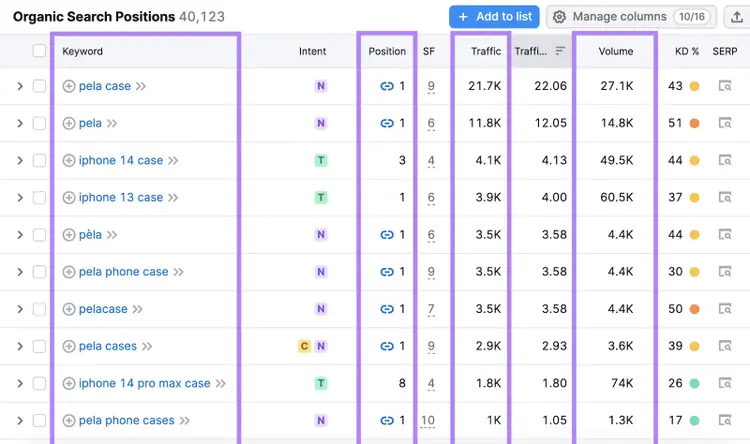This screenshot has width=750, height=444.
Task: Expand the pela case row
Action: tap(20, 86)
